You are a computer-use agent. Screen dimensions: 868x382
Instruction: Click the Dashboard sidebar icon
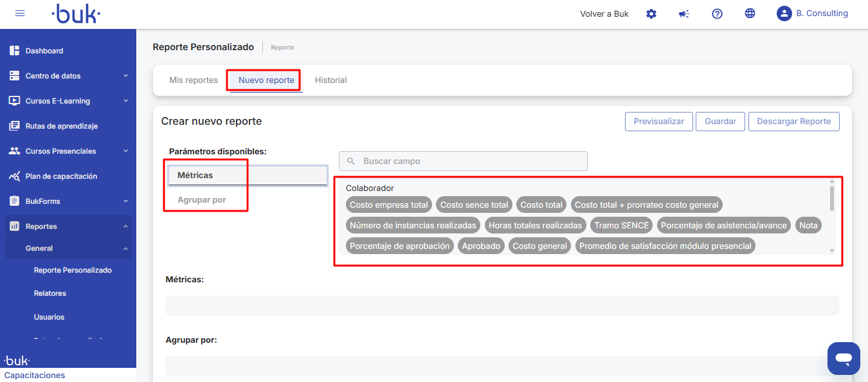(x=14, y=51)
